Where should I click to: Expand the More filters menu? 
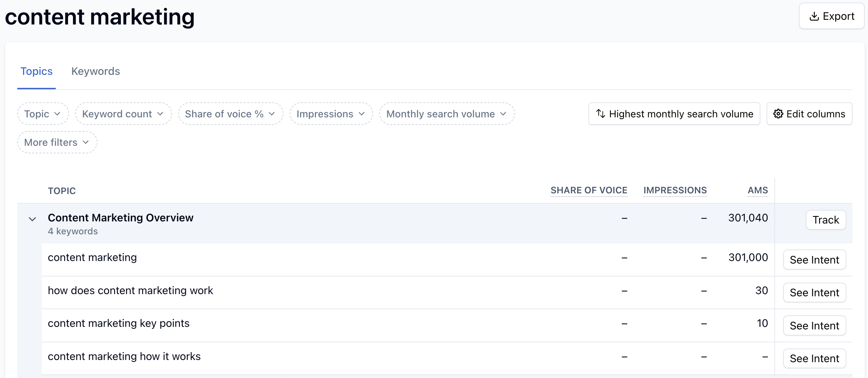(57, 142)
